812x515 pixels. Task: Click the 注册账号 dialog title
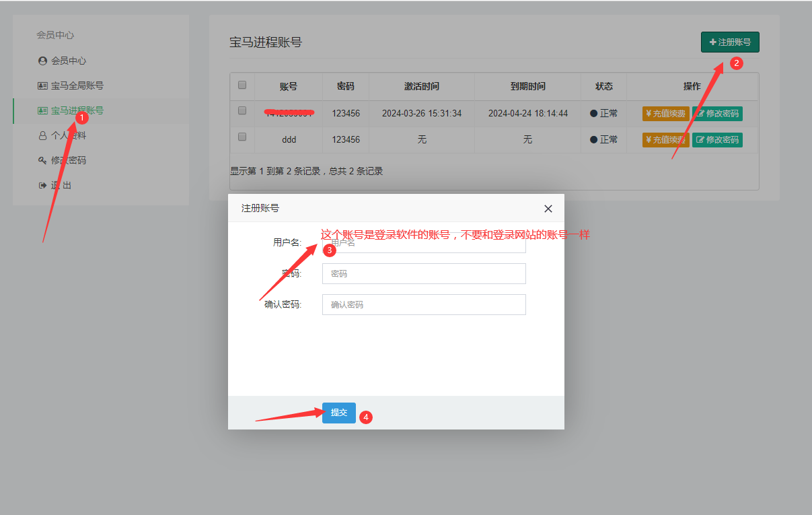[x=260, y=209]
